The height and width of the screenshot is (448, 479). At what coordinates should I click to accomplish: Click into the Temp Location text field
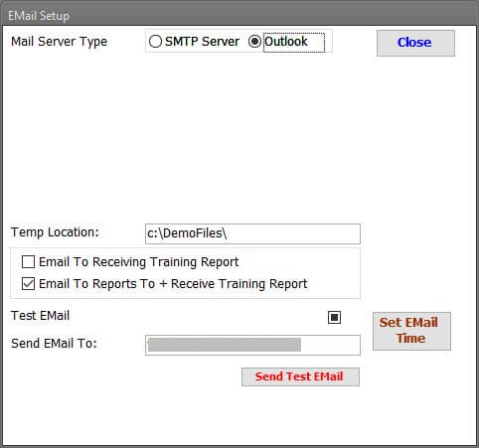252,233
